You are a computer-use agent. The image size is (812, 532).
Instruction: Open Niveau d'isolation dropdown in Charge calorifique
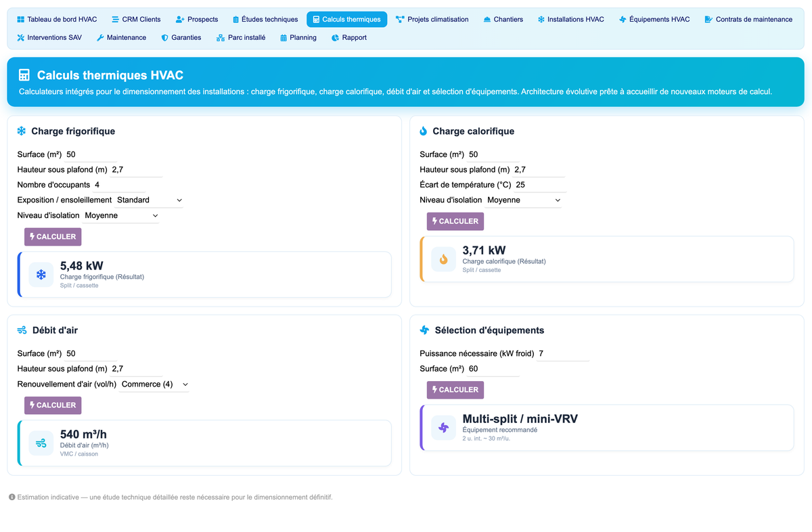[524, 200]
